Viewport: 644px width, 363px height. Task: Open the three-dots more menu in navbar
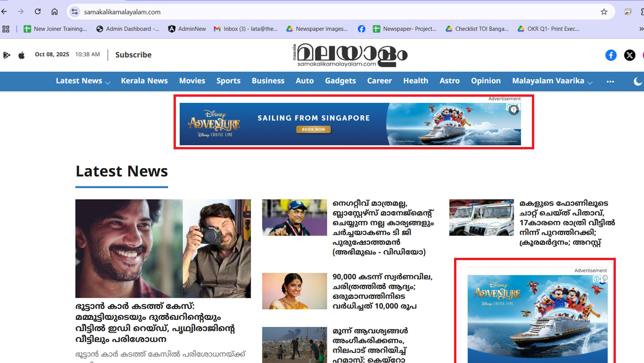610,81
